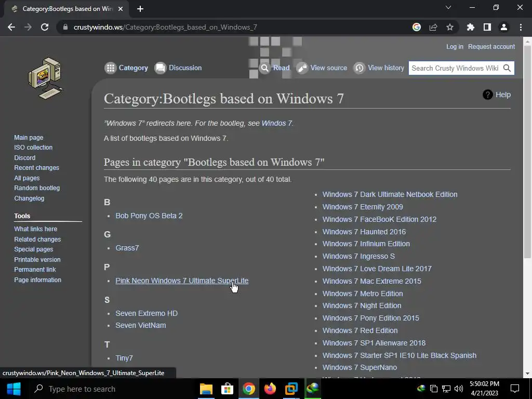Reload the page with the refresh icon
532x399 pixels.
click(x=45, y=27)
